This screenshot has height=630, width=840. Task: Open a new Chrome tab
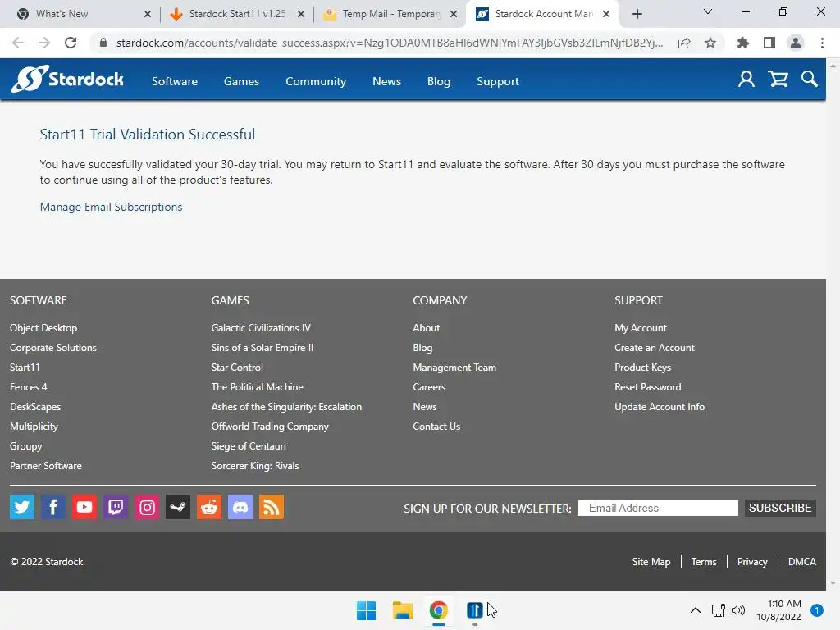[x=637, y=14]
